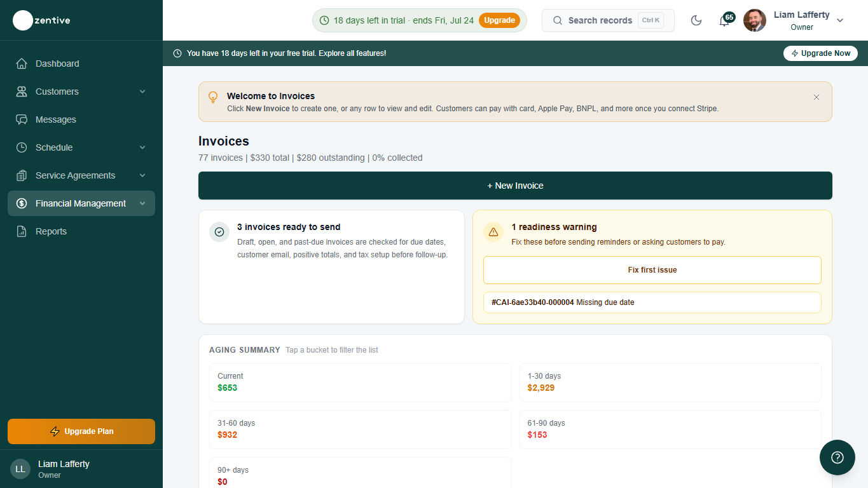Click the Ctrl K shortcut badge
The image size is (868, 488).
pos(651,20)
